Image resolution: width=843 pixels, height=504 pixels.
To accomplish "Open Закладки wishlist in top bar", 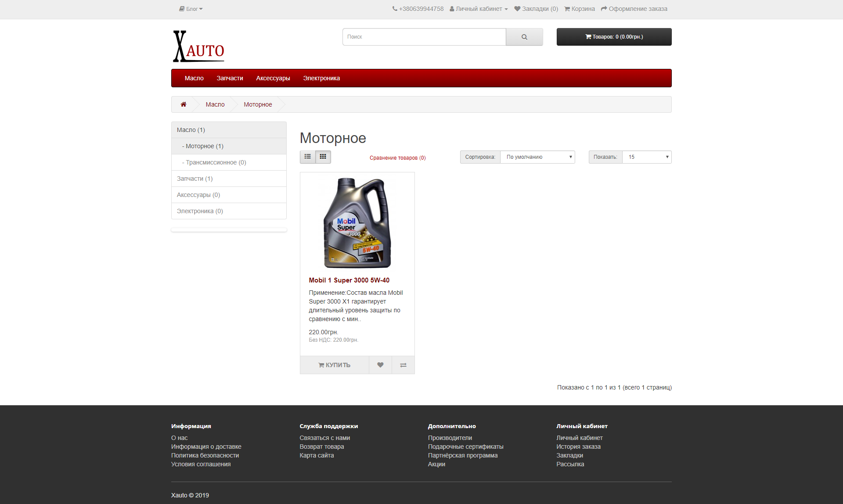I will (536, 9).
